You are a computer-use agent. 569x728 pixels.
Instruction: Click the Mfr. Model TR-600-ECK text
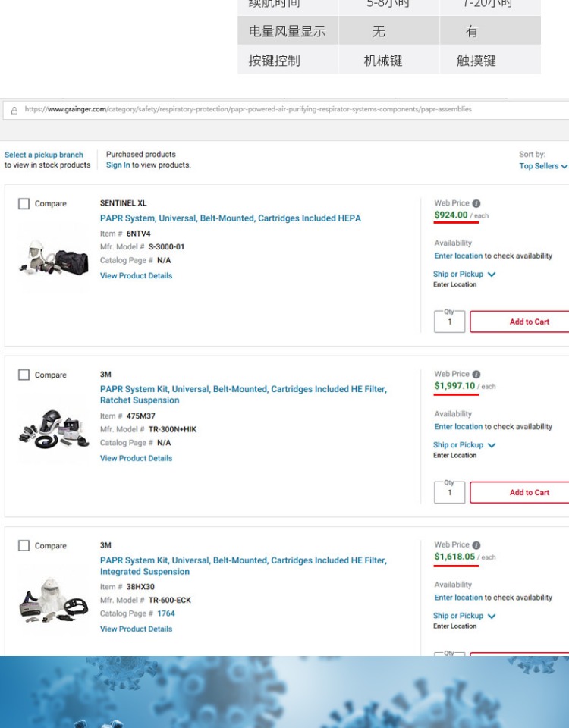click(169, 601)
